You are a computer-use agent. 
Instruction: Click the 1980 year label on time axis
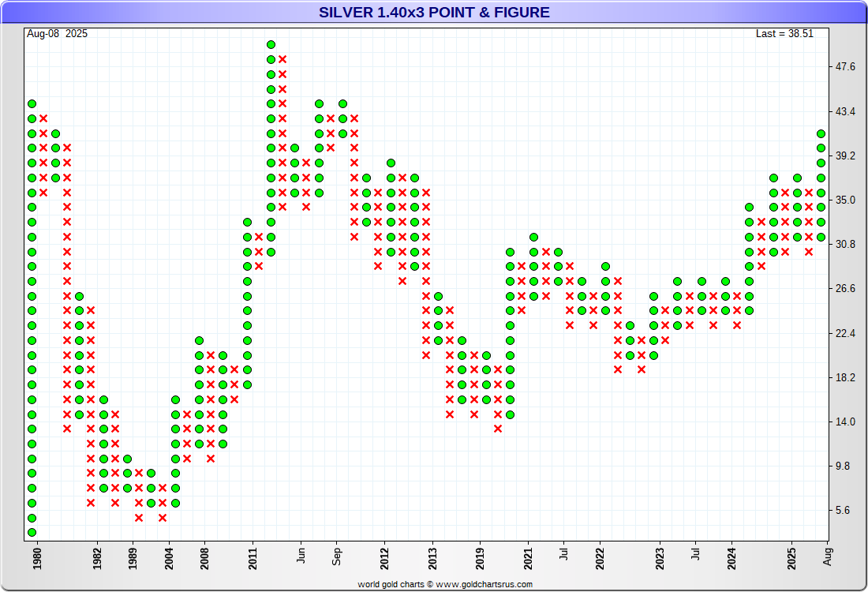[37, 559]
